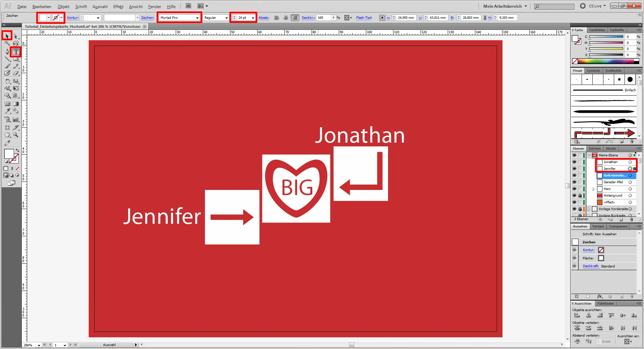
Task: Unlock the Vorlage Vorderseite layer
Action: (580, 209)
